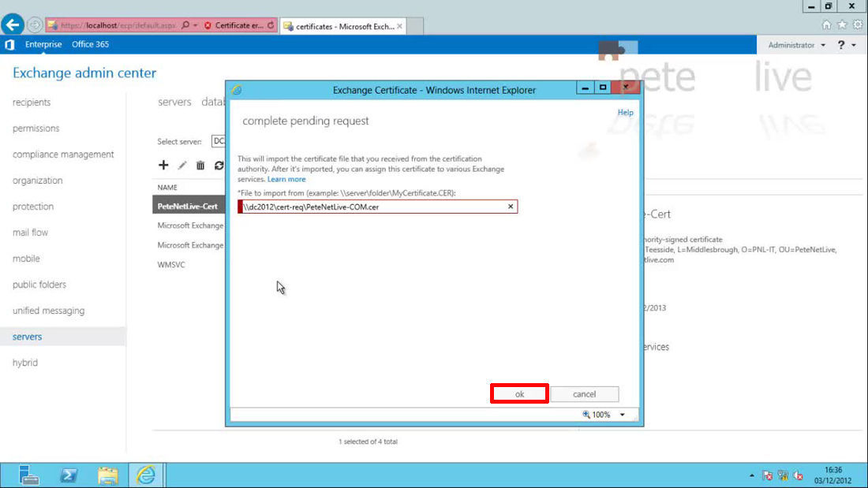The width and height of the screenshot is (868, 488).
Task: Open the address bar search magnifier
Action: tap(185, 25)
